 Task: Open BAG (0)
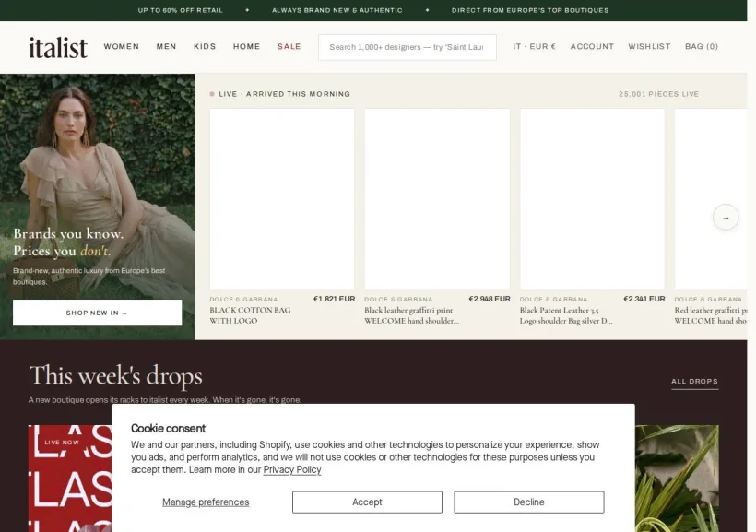tap(702, 47)
